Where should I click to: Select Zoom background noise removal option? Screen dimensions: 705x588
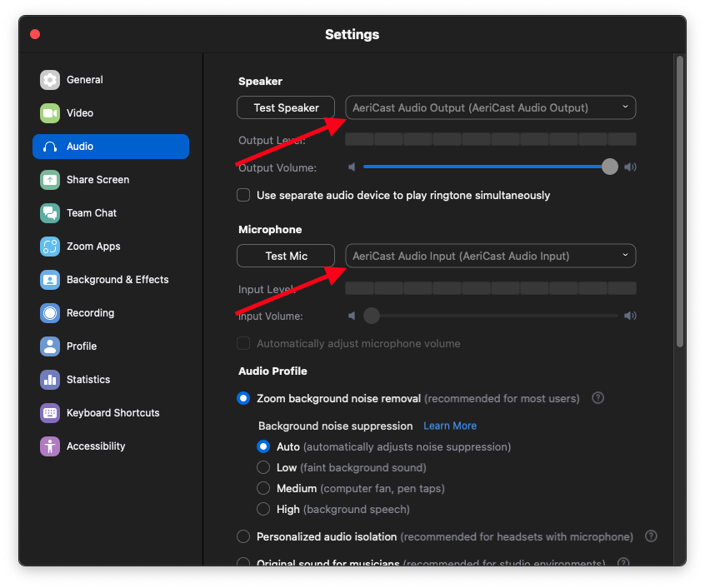243,398
